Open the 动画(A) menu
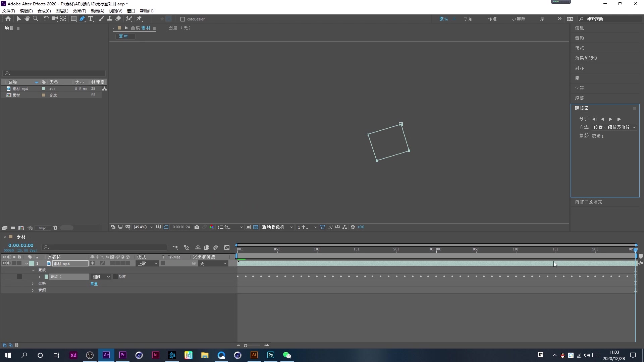Viewport: 644px width, 362px height. 98,11
